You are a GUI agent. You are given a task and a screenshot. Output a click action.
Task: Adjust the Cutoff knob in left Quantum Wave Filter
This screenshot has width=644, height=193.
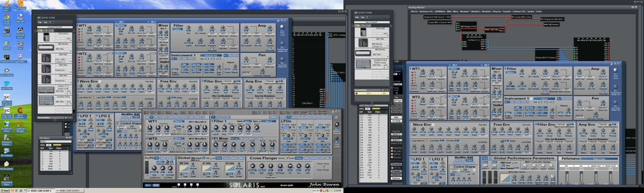(x=189, y=40)
